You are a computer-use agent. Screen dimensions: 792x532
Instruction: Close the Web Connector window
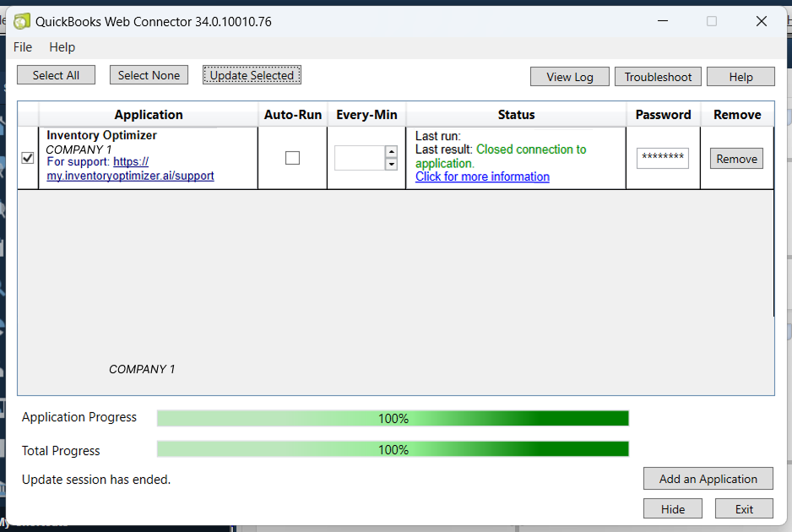coord(762,21)
